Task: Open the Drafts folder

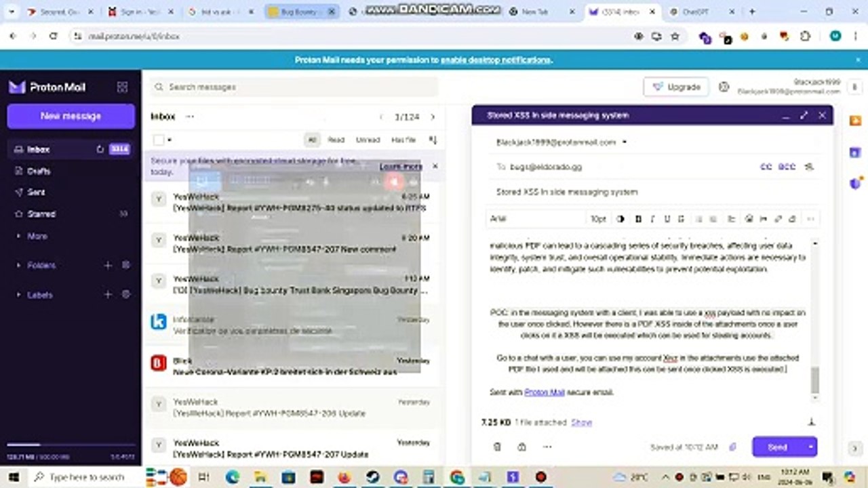Action: coord(39,171)
